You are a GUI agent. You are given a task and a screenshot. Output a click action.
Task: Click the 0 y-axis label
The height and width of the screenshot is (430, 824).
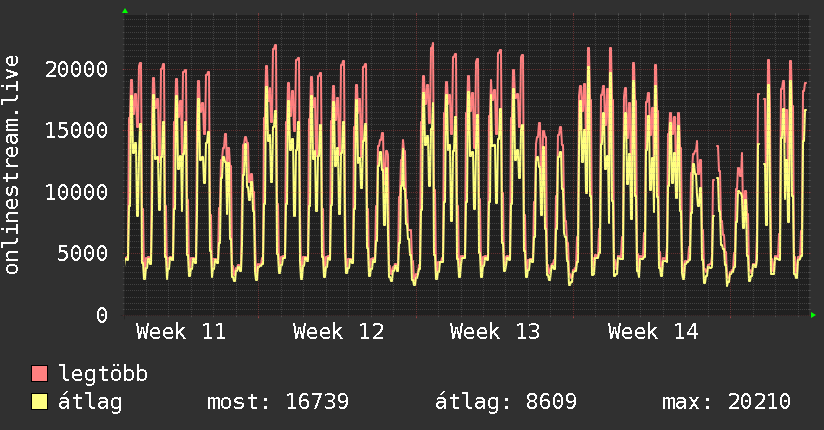coord(102,315)
